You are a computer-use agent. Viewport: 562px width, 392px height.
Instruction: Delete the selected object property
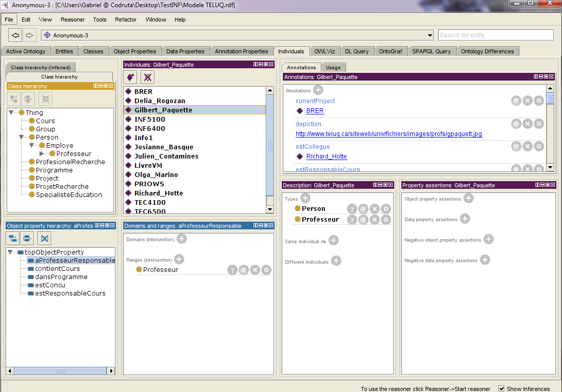[45, 238]
